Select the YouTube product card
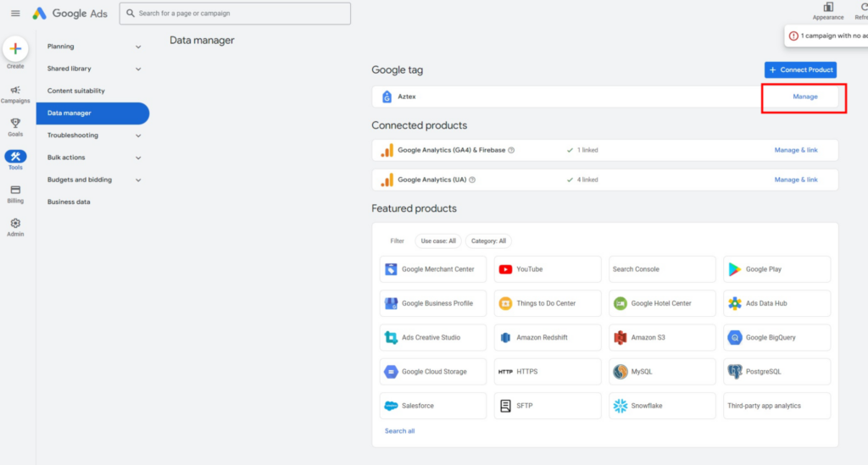 (x=548, y=269)
